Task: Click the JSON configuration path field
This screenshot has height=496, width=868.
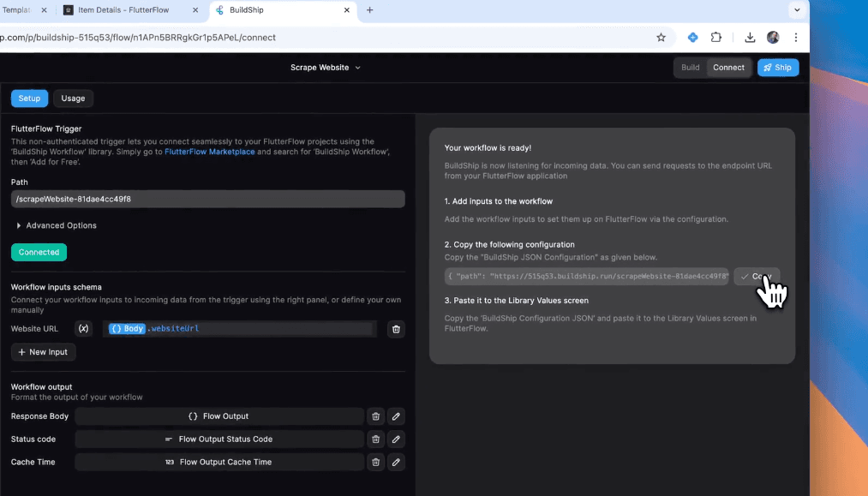Action: pyautogui.click(x=587, y=276)
